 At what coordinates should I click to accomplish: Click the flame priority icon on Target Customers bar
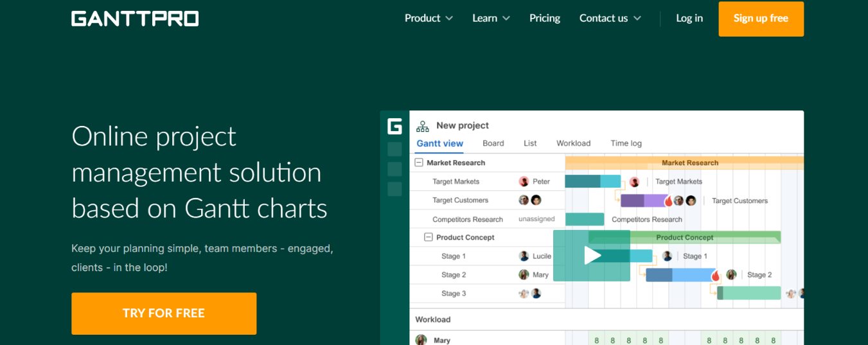tap(668, 201)
